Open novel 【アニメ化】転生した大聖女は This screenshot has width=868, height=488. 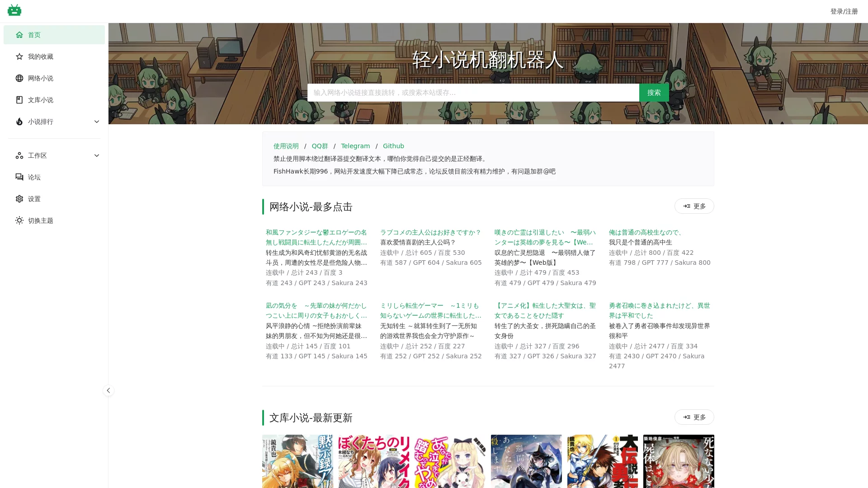545,310
